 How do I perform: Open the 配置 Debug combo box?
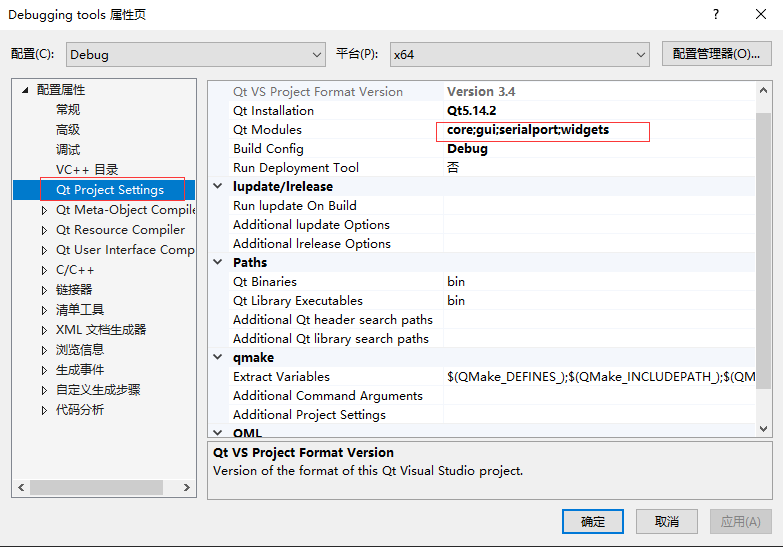click(195, 54)
